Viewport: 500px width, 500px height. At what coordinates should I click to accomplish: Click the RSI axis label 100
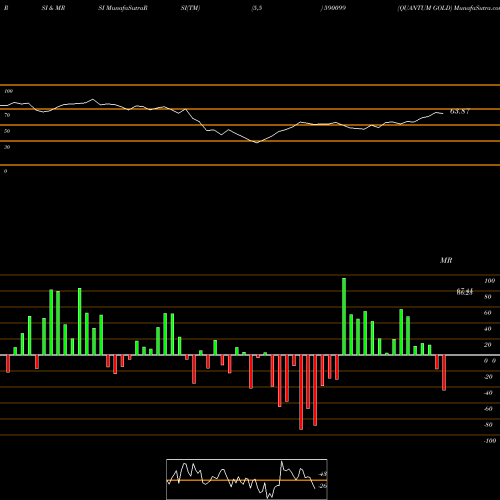[9, 91]
